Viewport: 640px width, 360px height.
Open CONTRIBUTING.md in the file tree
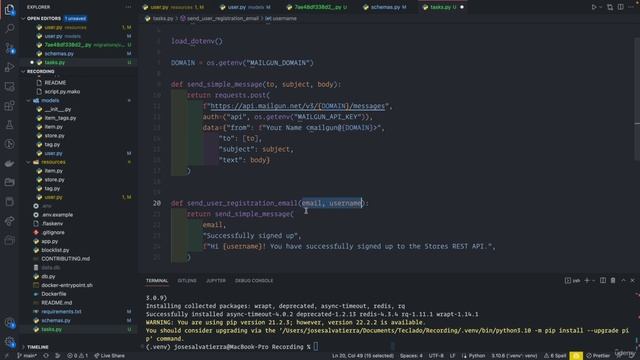[x=65, y=259]
